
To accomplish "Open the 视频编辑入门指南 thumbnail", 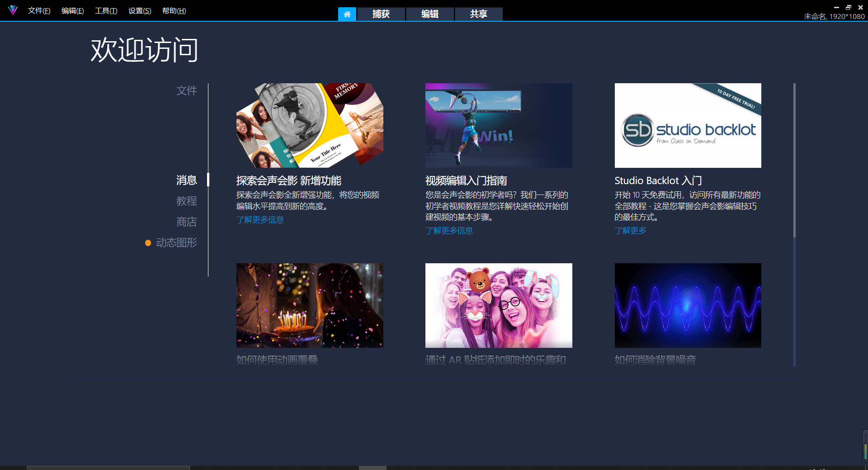I will [498, 125].
